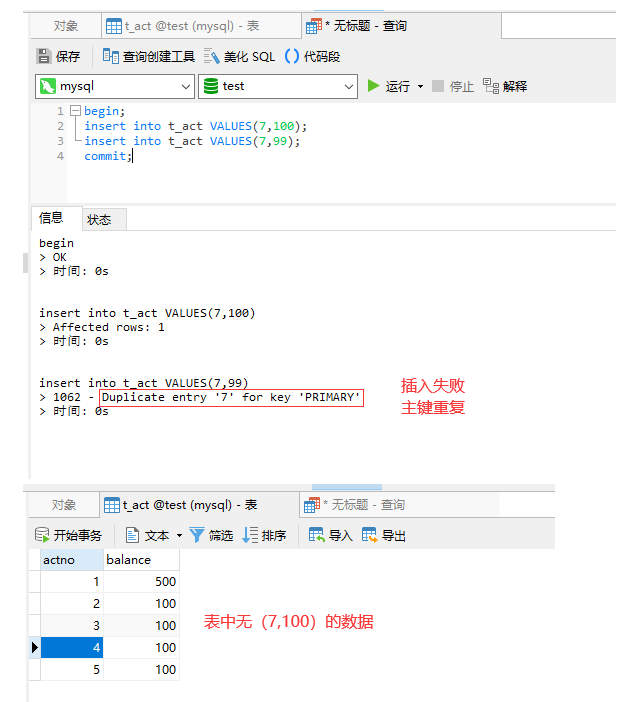Click the Filter (筛选) funnel icon
The image size is (632, 702).
pos(196,535)
